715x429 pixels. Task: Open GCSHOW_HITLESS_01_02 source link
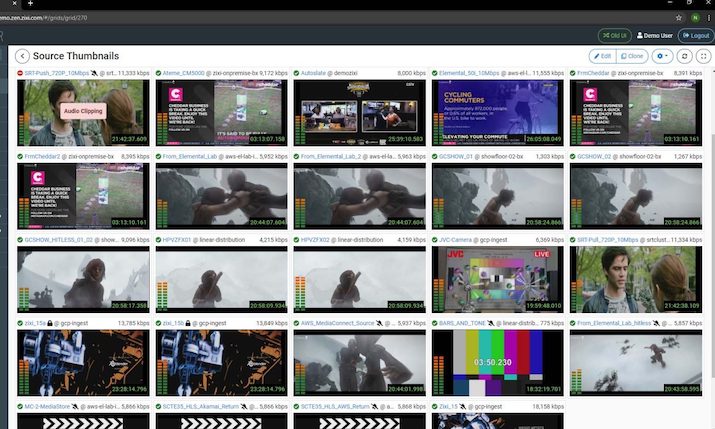(58, 240)
